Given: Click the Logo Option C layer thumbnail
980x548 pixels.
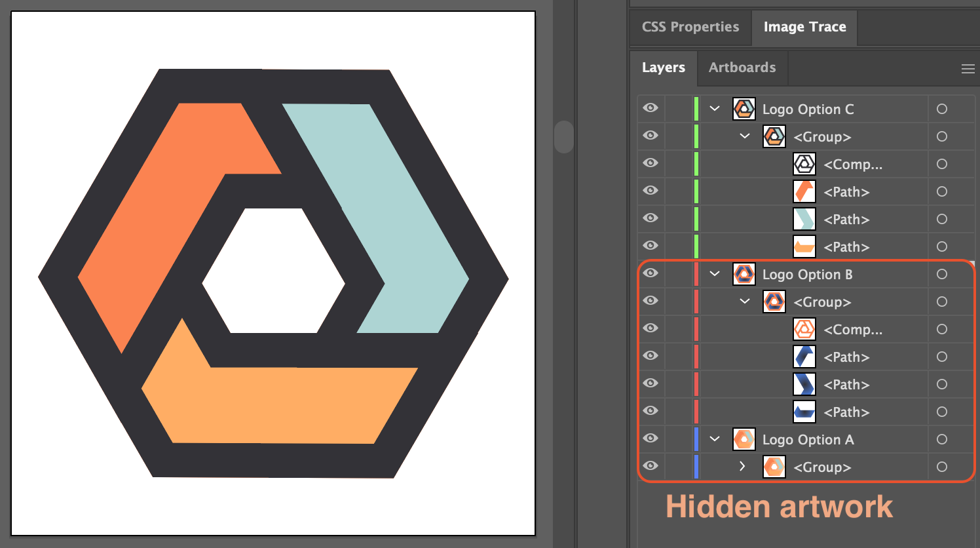Looking at the screenshot, I should click(744, 109).
